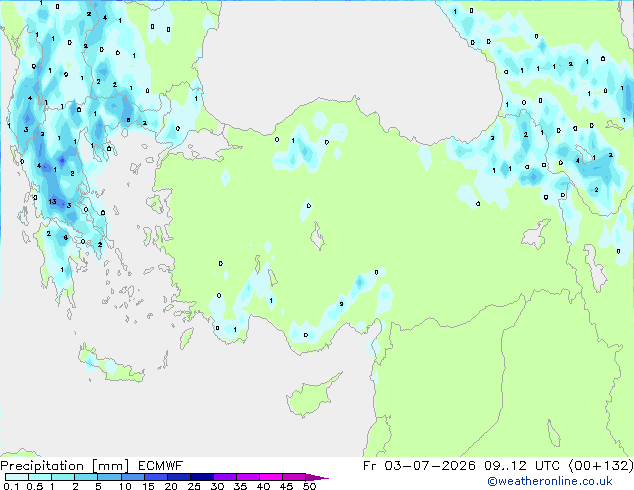
Task: Click the above-50 arrow tip of legend
Action: [317, 477]
